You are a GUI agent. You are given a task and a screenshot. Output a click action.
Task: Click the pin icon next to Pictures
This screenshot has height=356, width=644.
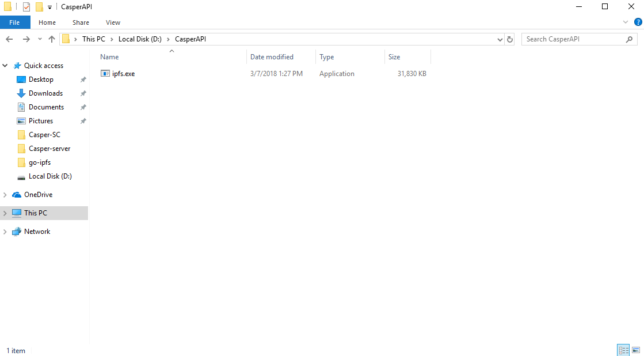coord(83,121)
